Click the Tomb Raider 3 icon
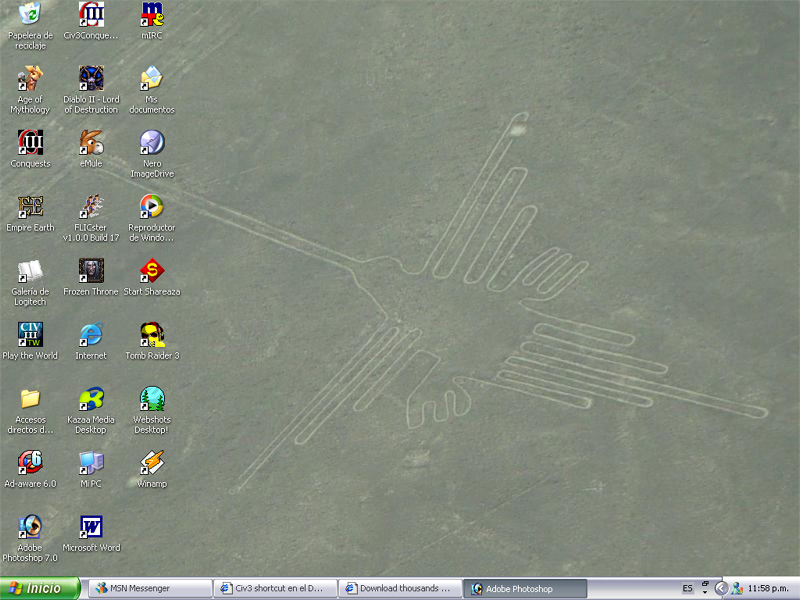Viewport: 800px width, 600px height. (152, 335)
